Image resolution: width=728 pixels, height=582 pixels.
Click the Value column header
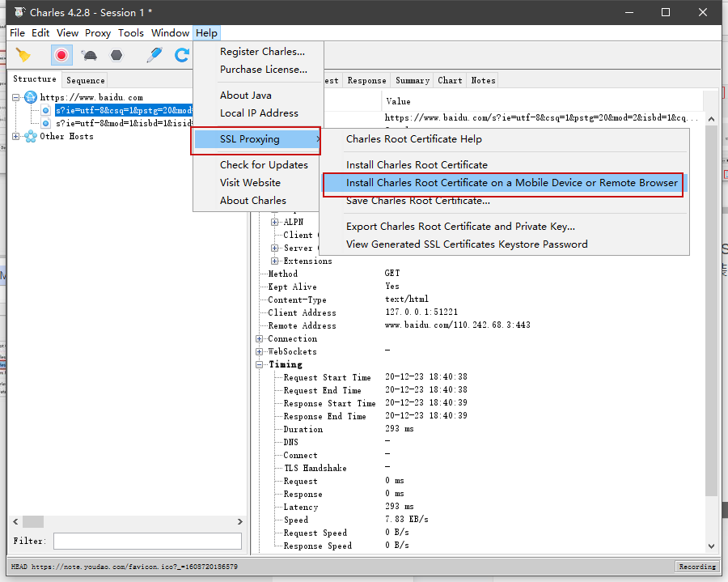coord(542,101)
